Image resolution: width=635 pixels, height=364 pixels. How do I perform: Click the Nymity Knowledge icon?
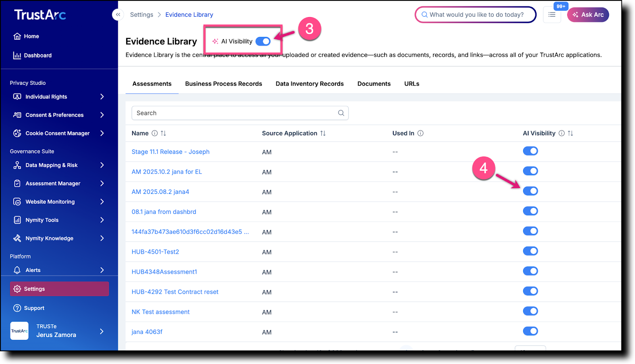click(x=17, y=238)
